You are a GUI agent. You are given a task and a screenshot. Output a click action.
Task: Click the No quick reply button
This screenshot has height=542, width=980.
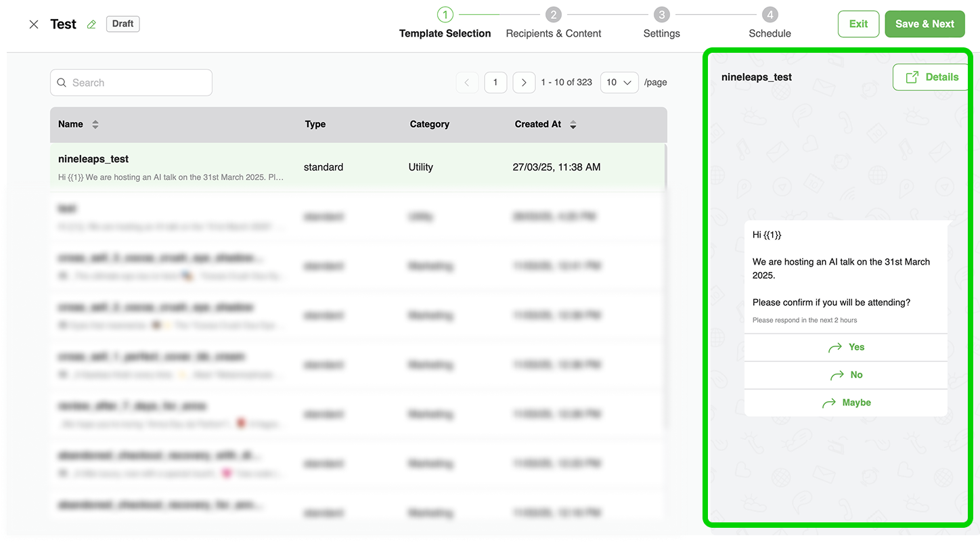tap(845, 375)
